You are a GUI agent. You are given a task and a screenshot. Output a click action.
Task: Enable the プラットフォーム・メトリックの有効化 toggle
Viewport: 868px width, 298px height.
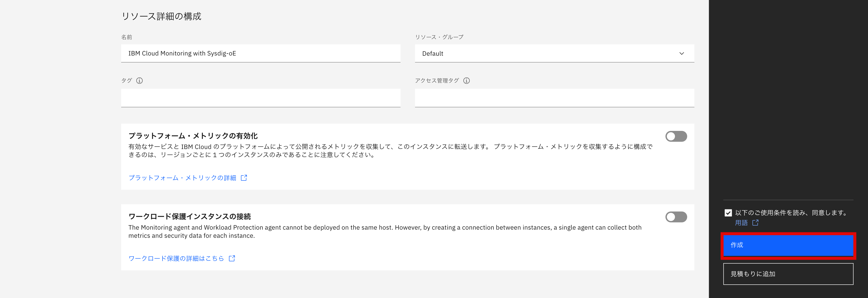pos(676,136)
